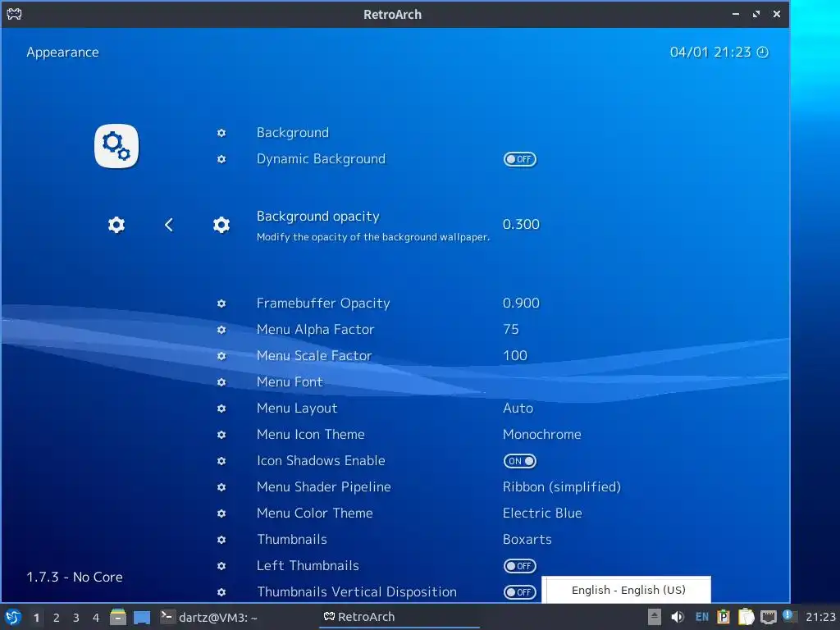Viewport: 840px width, 630px height.
Task: Select the Left Thumbnails entry label
Action: [x=308, y=566]
